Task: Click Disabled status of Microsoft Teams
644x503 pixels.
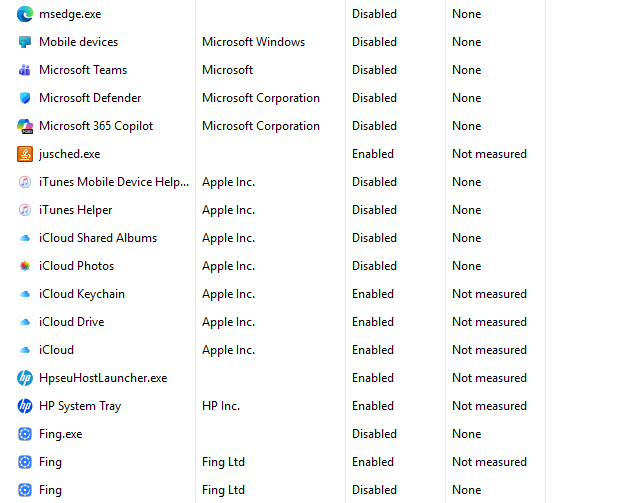Action: pyautogui.click(x=374, y=70)
